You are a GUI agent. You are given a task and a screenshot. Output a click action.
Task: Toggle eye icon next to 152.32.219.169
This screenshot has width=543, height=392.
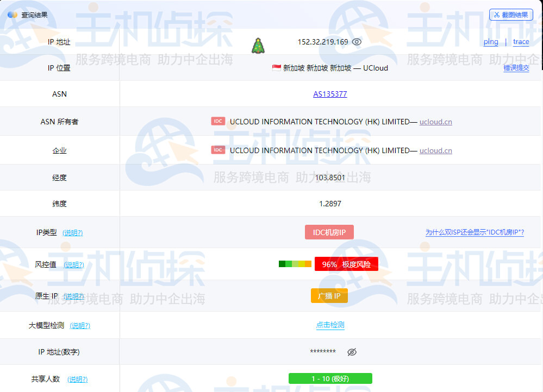357,42
